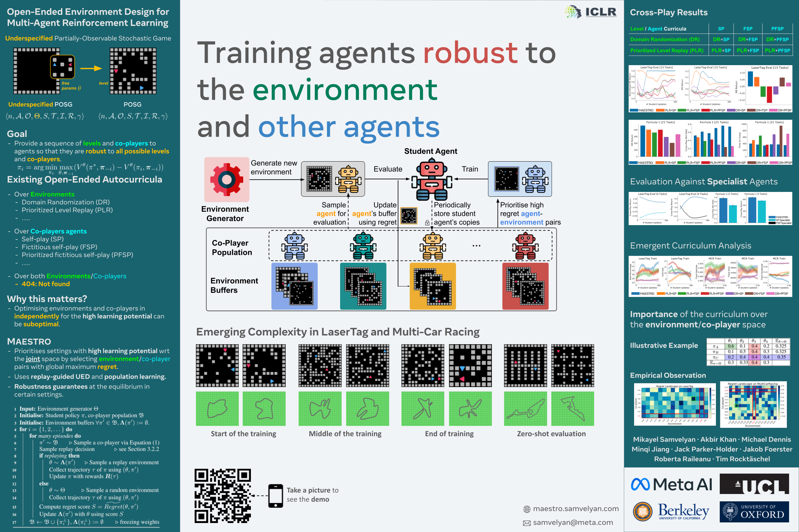
Task: Open the maestro.samvelyan.com link
Action: tap(576, 509)
